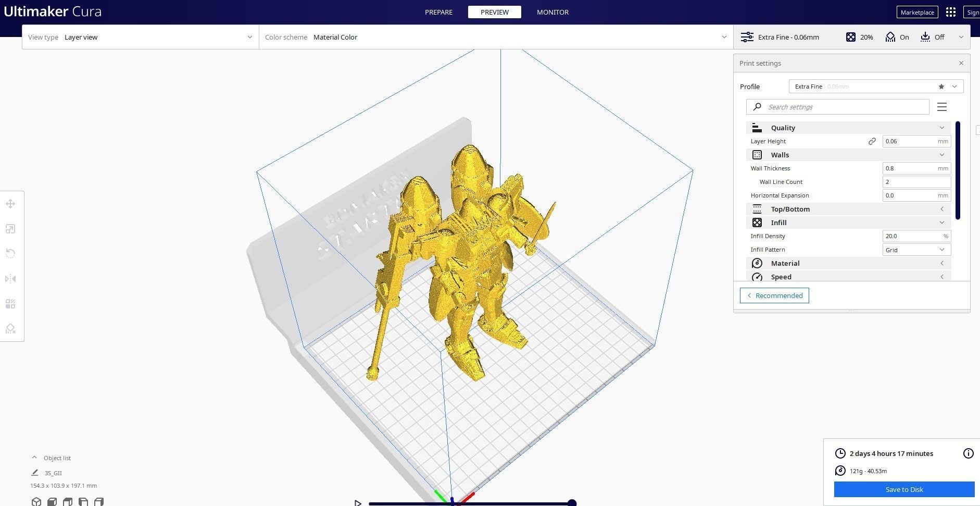Viewport: 980px width, 506px height.
Task: Open the View type dropdown
Action: coord(141,37)
